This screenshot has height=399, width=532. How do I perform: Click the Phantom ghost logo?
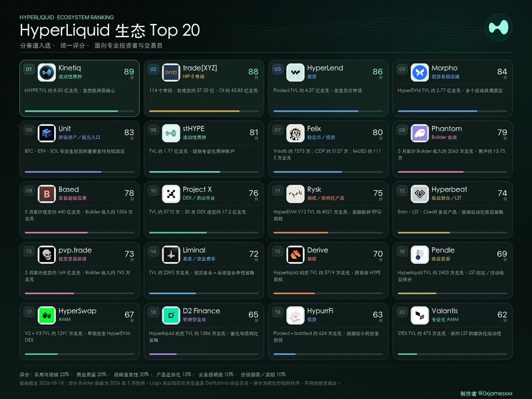click(x=420, y=133)
